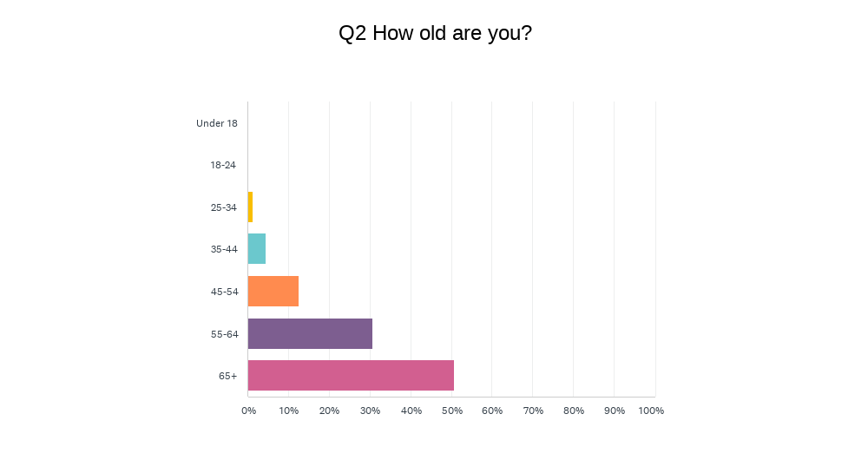Viewport: 868px width, 460px height.
Task: Click the '25-34' category label
Action: [x=224, y=207]
